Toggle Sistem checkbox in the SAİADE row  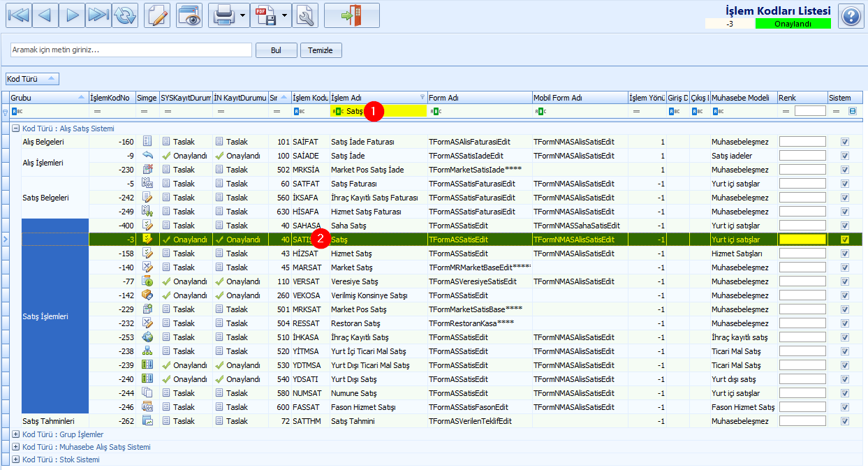[x=845, y=156]
